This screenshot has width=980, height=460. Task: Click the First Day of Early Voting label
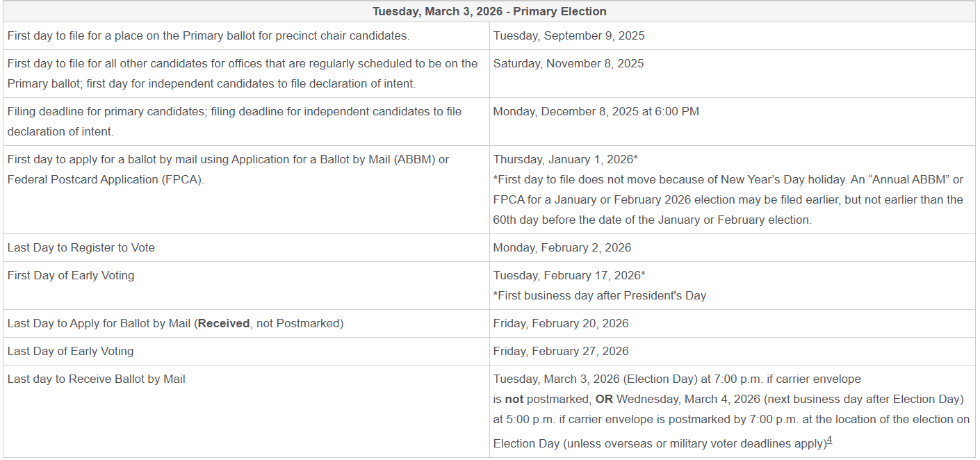click(x=71, y=275)
